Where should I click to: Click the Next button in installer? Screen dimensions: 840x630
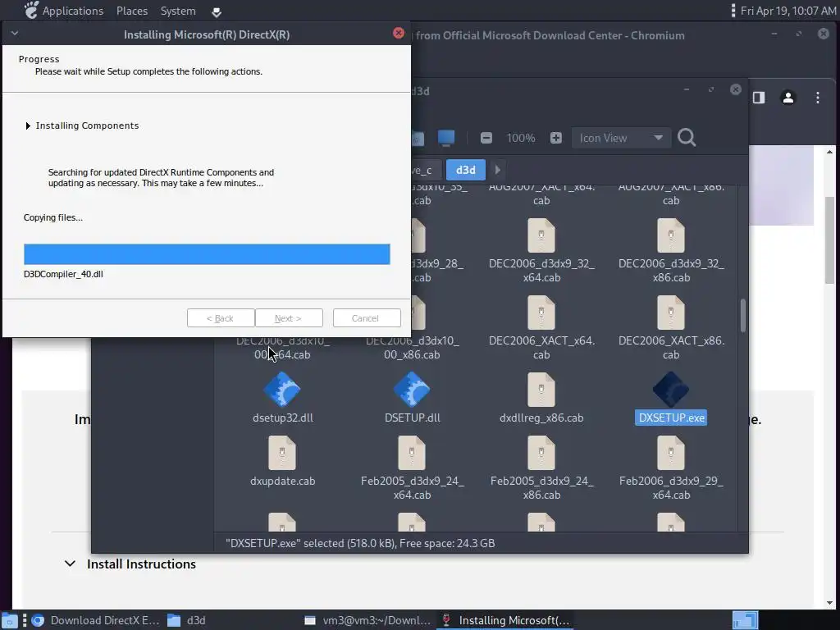click(x=289, y=317)
